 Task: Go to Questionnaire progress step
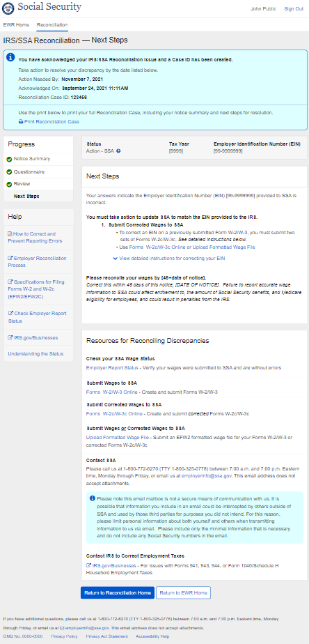click(x=29, y=171)
